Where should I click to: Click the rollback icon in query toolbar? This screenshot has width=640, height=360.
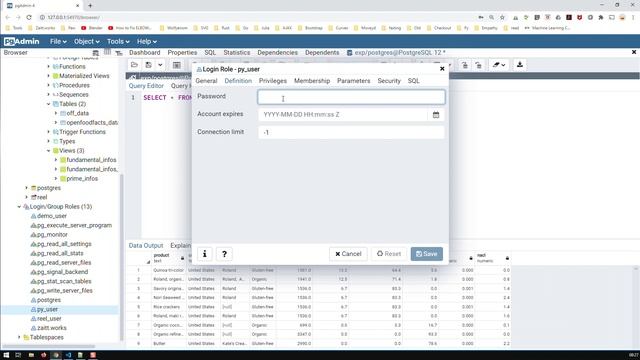pyautogui.click(x=478, y=65)
